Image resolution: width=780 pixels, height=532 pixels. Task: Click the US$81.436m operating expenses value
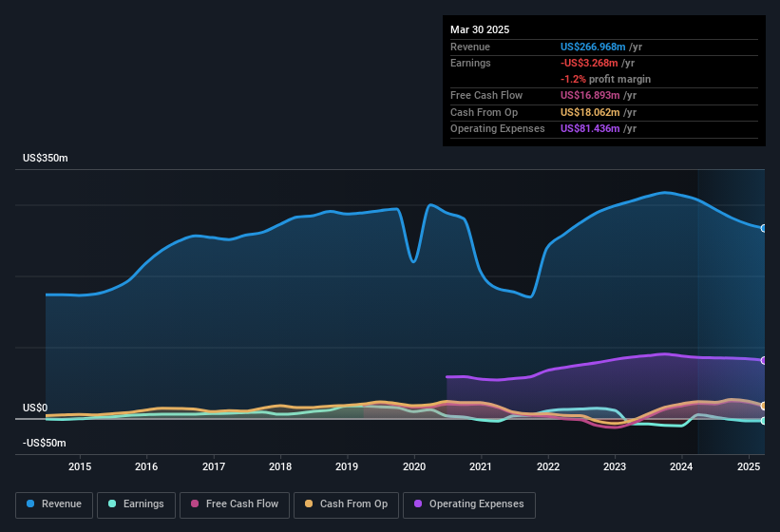click(x=590, y=129)
